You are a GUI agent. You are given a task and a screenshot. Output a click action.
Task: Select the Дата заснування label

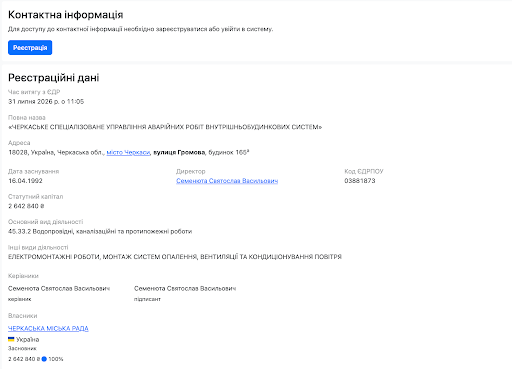(x=33, y=171)
